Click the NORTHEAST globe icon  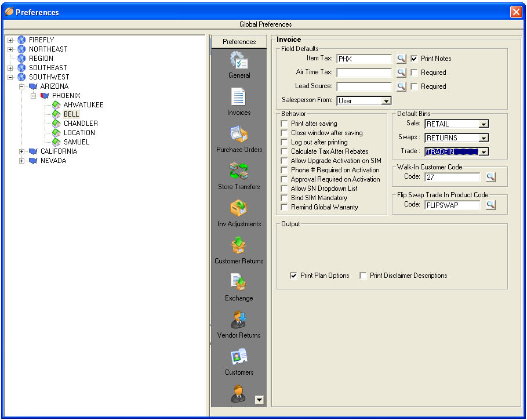(21, 49)
